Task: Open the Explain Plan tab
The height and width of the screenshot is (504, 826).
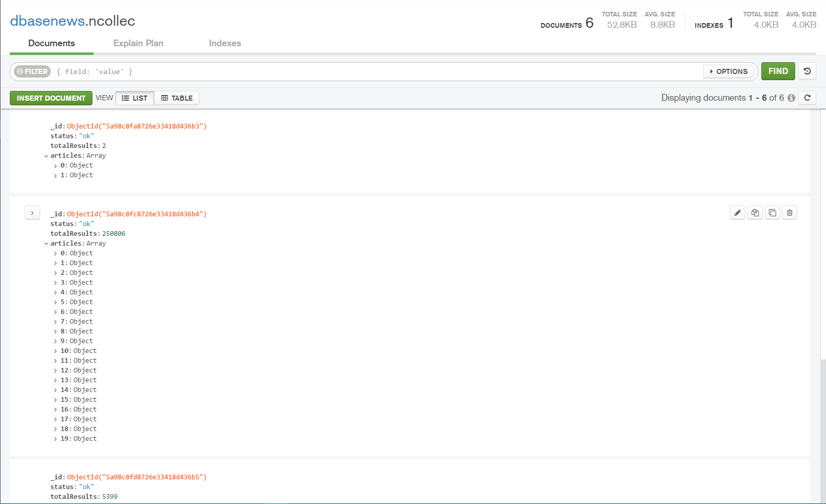Action: pyautogui.click(x=138, y=43)
